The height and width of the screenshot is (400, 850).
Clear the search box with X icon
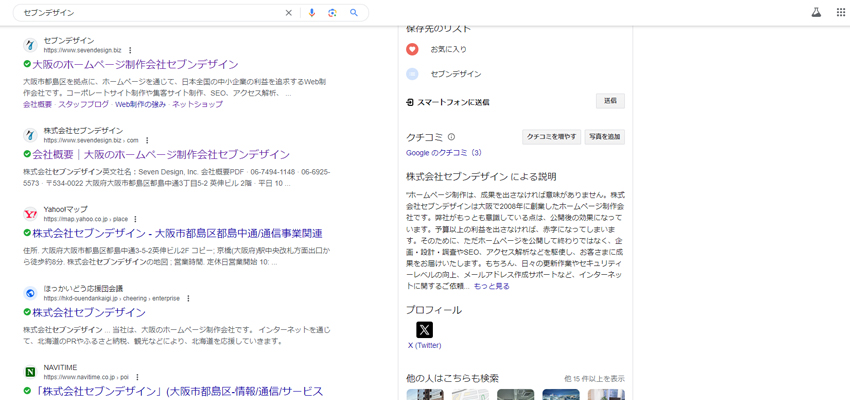[x=288, y=13]
